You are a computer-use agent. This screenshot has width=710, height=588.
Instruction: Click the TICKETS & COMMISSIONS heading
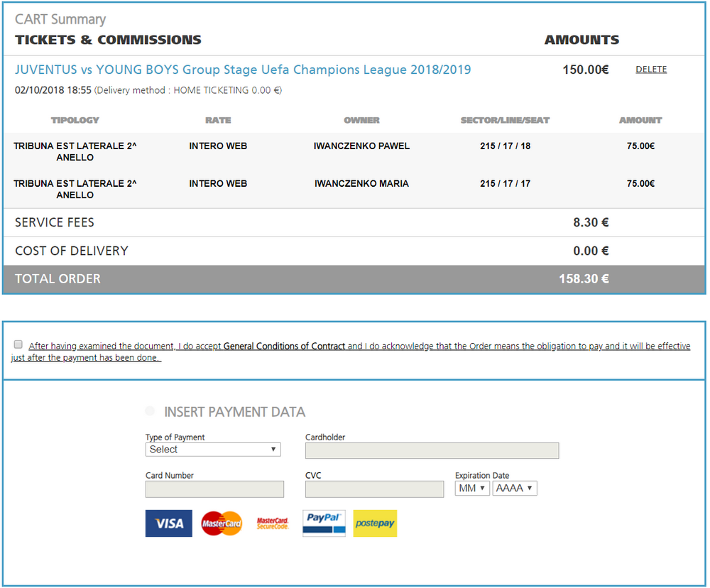[x=108, y=40]
